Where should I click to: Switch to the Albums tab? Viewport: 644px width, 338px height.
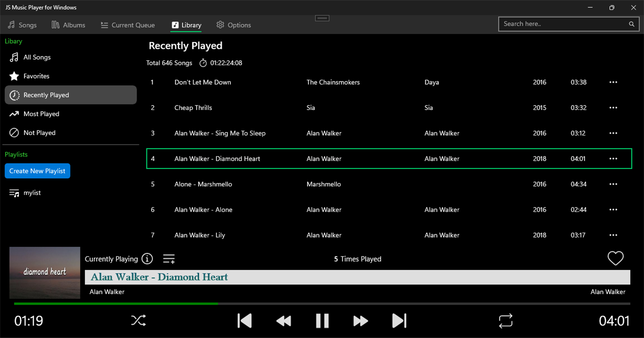coord(68,25)
